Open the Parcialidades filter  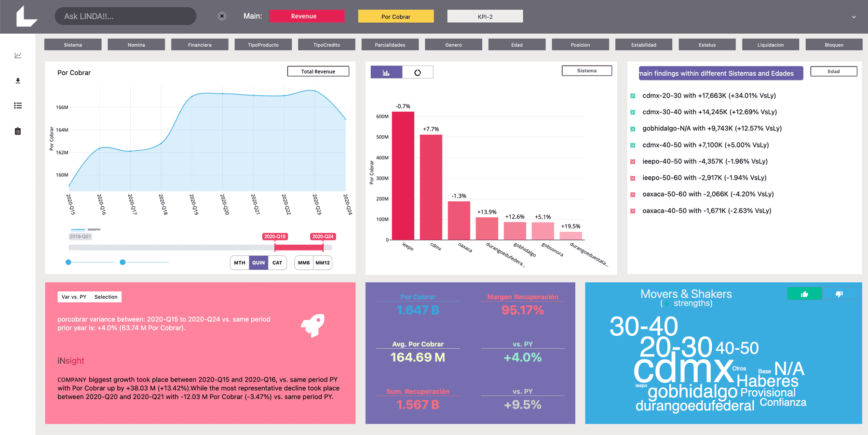click(390, 45)
